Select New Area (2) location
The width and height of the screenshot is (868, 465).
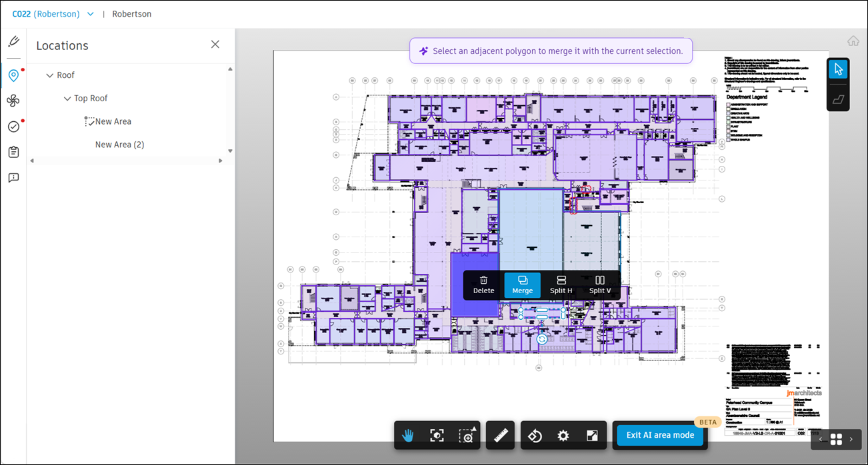click(120, 145)
